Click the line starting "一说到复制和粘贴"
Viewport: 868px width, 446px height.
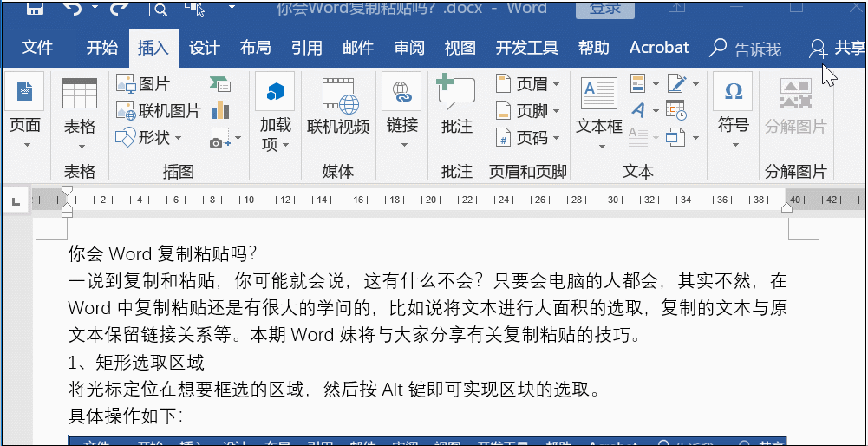click(427, 280)
